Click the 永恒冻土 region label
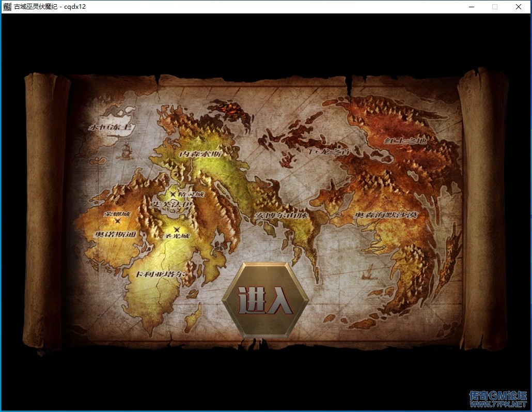 point(109,127)
